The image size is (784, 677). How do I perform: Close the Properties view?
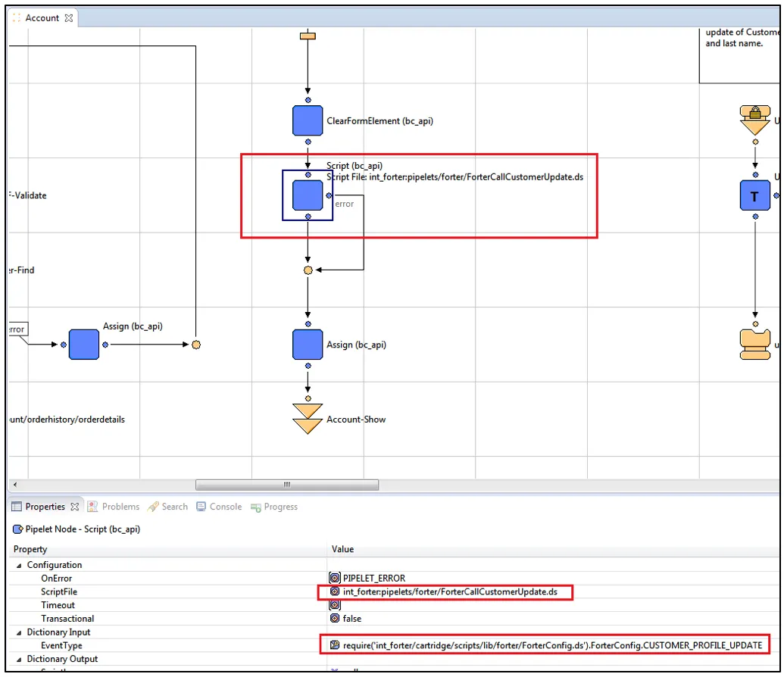pyautogui.click(x=74, y=507)
